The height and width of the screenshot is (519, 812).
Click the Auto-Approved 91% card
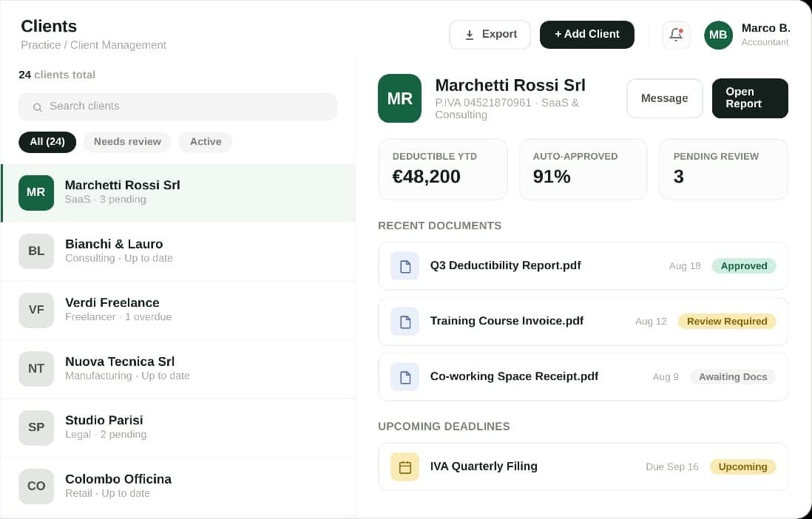(583, 169)
